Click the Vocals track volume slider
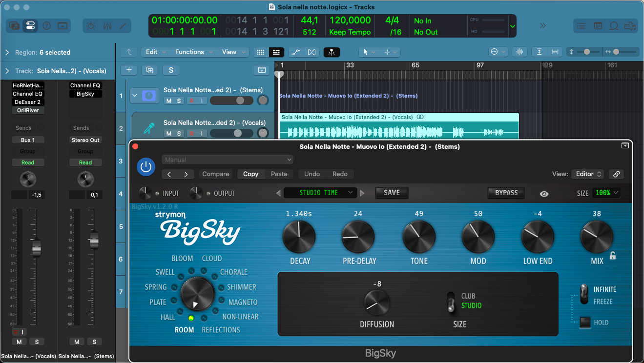Image resolution: width=644 pixels, height=363 pixels. pos(231,133)
